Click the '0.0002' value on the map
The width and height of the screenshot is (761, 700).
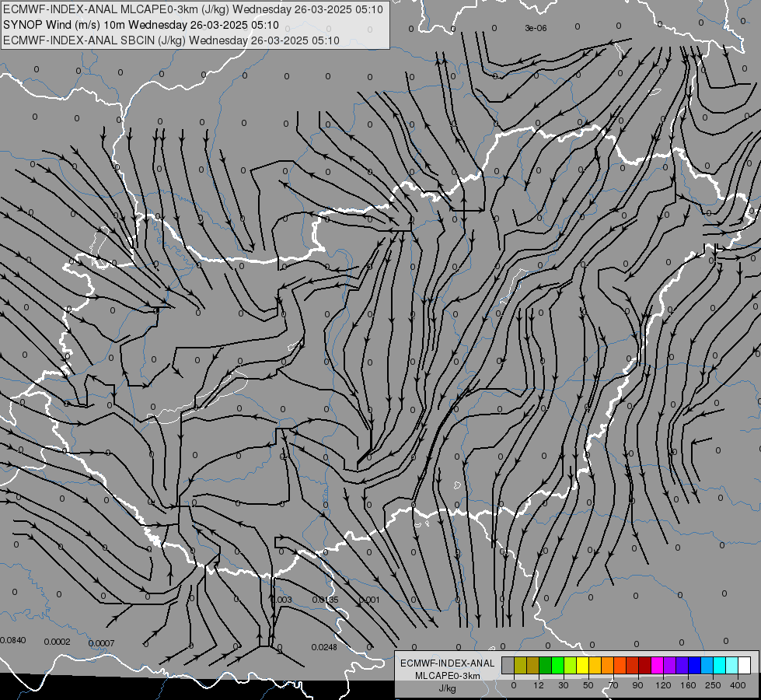[x=58, y=642]
